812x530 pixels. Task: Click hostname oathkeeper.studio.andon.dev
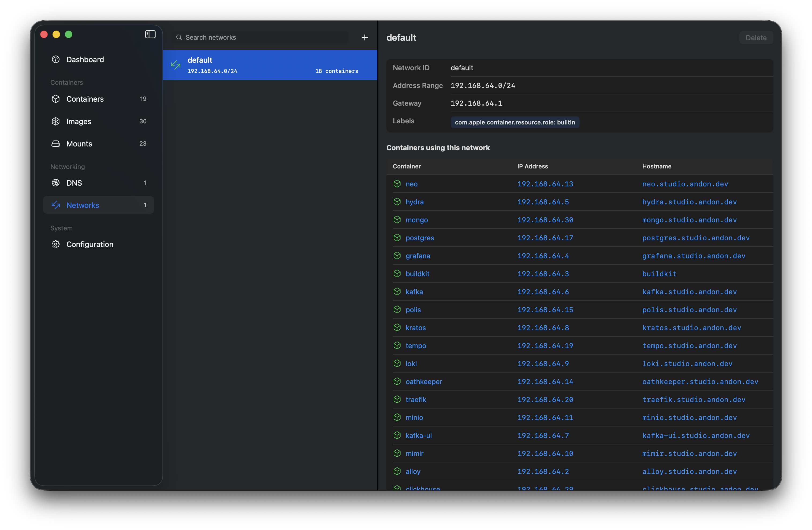(x=700, y=381)
